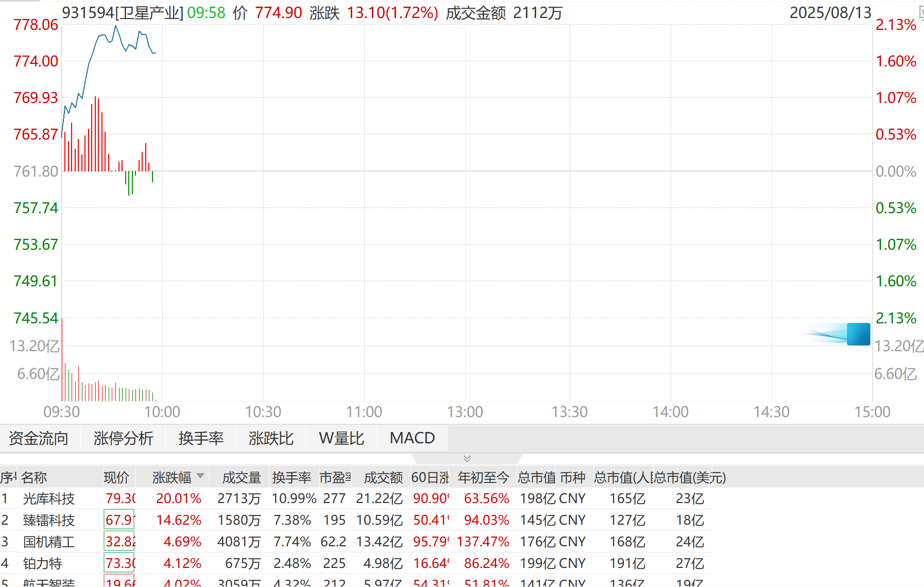Click the 2025/08/13 date label
924x587 pixels.
[x=830, y=12]
